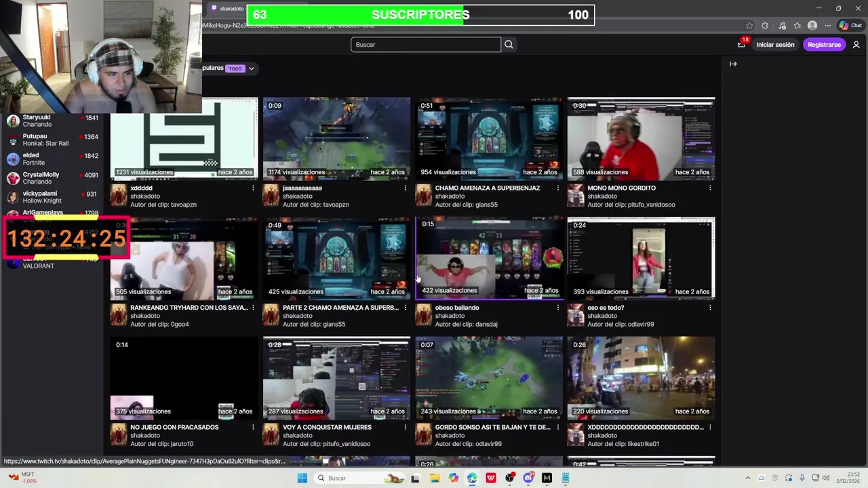Play 0:07 clip thumbnail with 243 visualizaciones
The height and width of the screenshot is (488, 868).
click(x=489, y=378)
